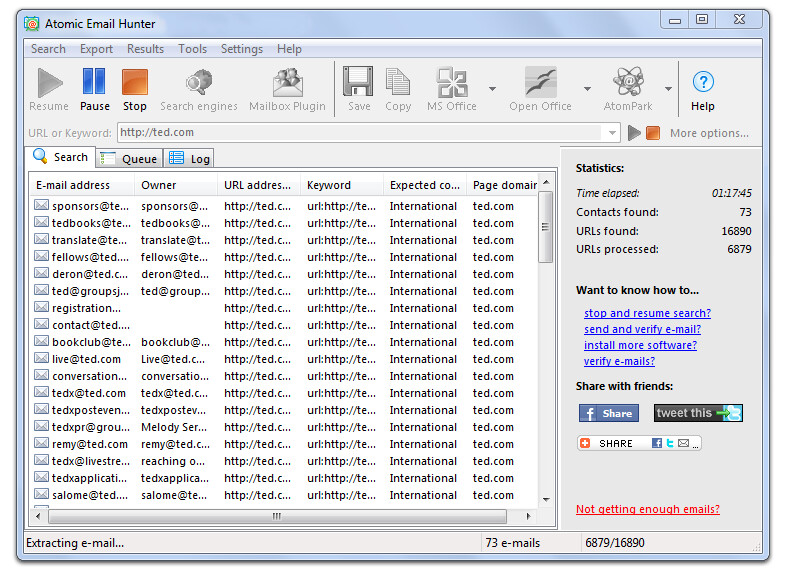
Task: Select the salome@ted... email row
Action: click(x=284, y=495)
